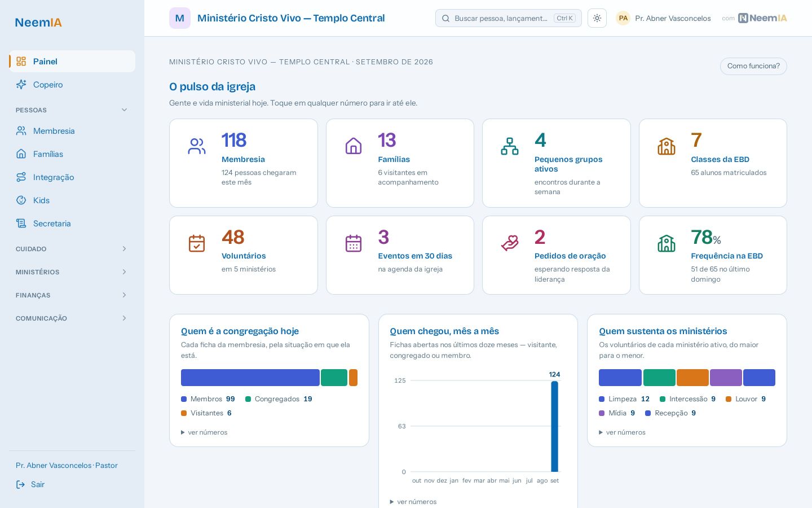Viewport: 812px width, 508px height.
Task: Click the blue Membros bar segment
Action: coord(250,378)
